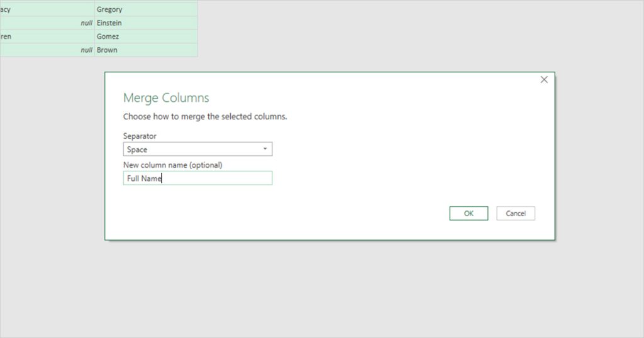Select the Einstein cell
Screen dimensions: 644x338
coord(145,23)
